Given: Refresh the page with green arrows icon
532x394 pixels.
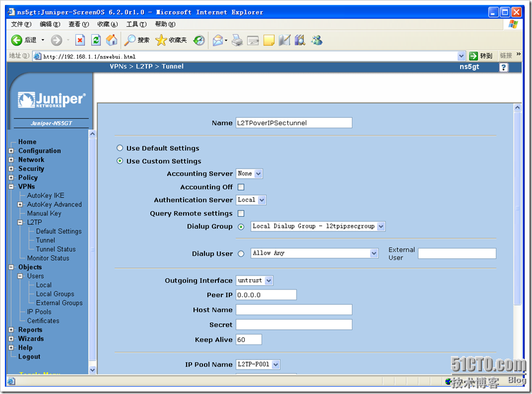Looking at the screenshot, I should point(96,40).
